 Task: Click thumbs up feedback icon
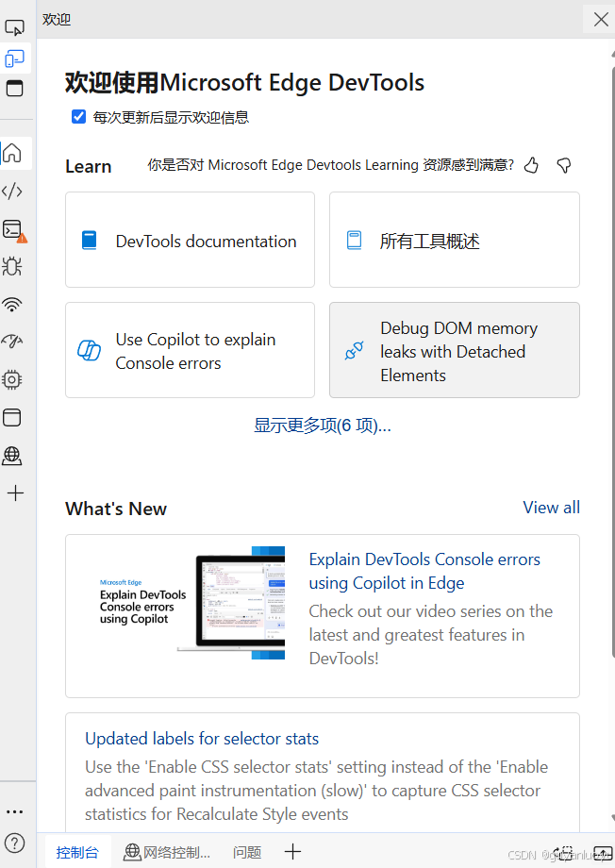click(531, 165)
